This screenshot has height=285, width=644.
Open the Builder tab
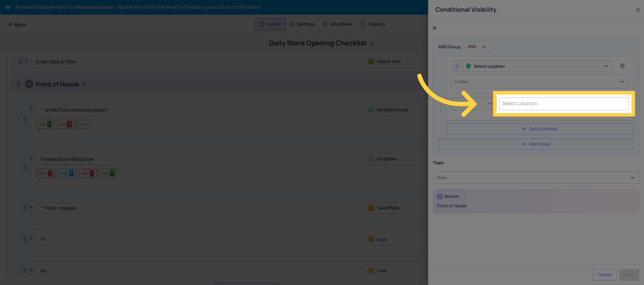click(x=270, y=24)
